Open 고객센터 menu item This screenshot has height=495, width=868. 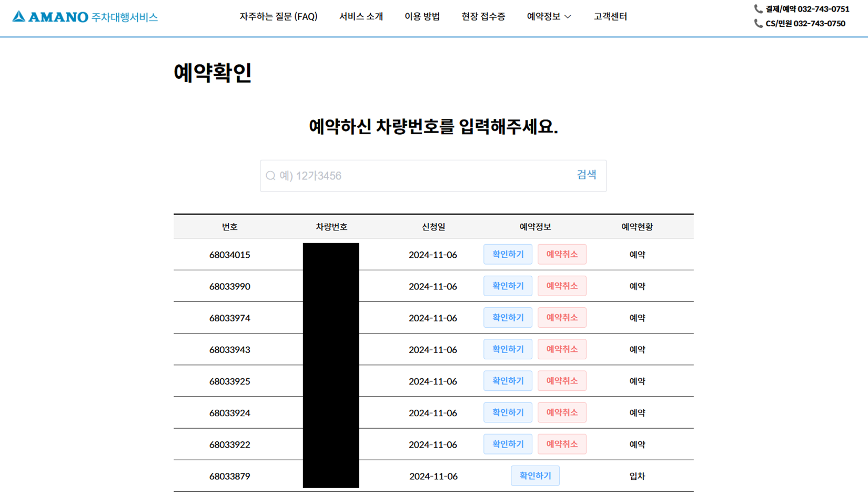click(610, 16)
